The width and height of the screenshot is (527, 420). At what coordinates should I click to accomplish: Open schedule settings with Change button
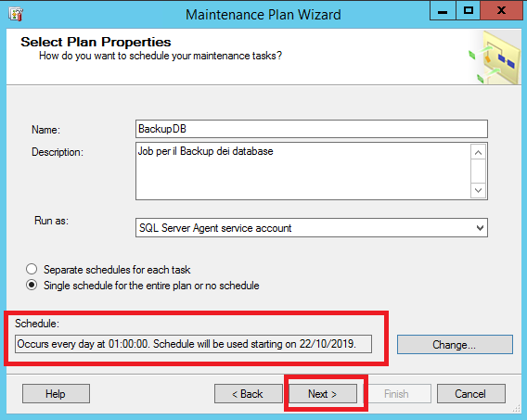click(455, 345)
